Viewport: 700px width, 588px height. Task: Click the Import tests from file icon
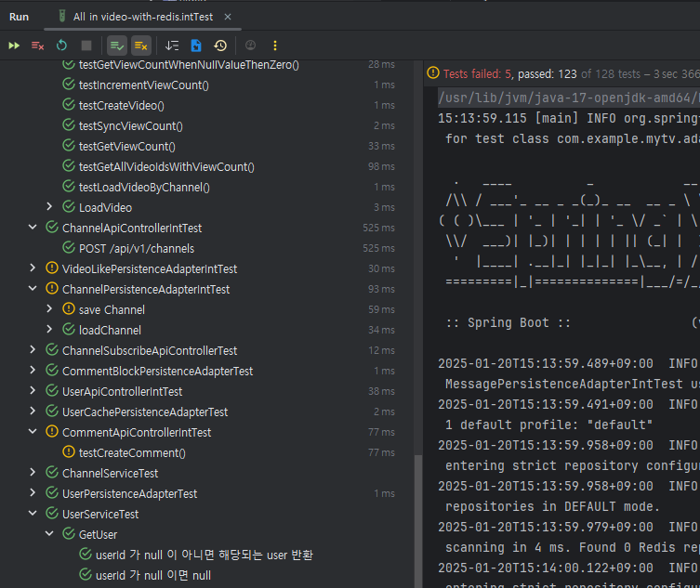point(196,46)
